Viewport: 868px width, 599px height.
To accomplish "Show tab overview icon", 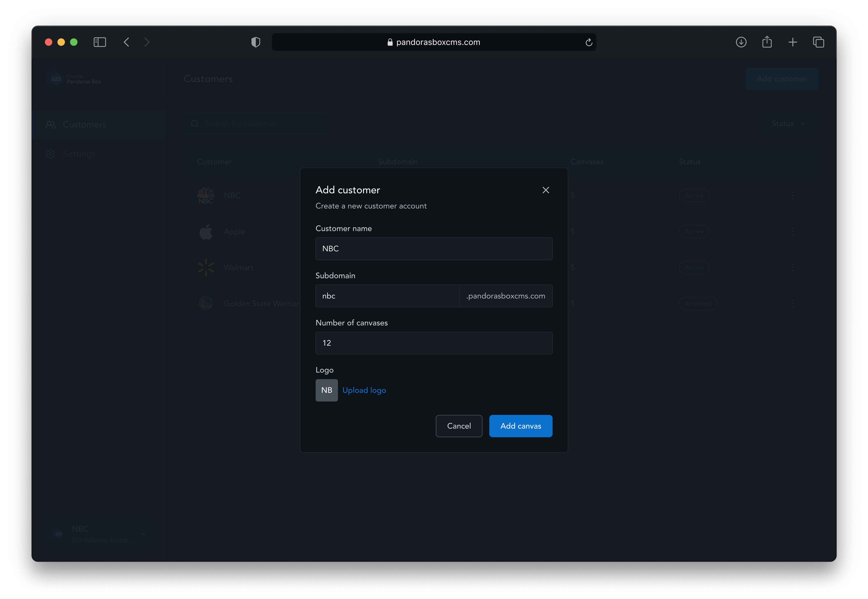I will point(818,42).
